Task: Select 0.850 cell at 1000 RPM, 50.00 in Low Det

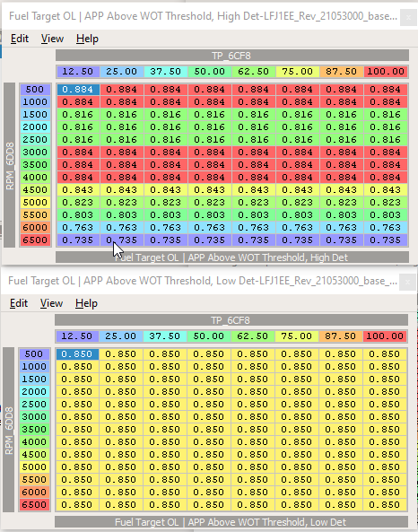Action: coord(209,366)
